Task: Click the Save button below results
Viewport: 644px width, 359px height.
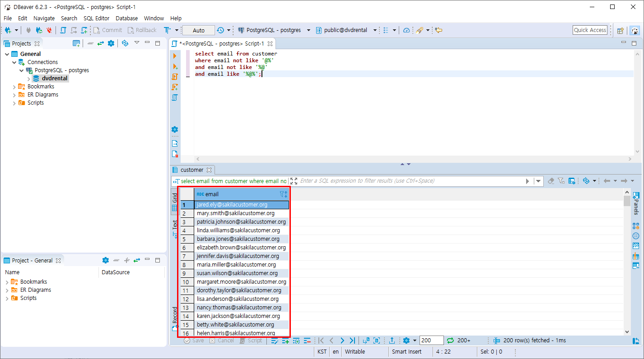Action: click(x=194, y=341)
